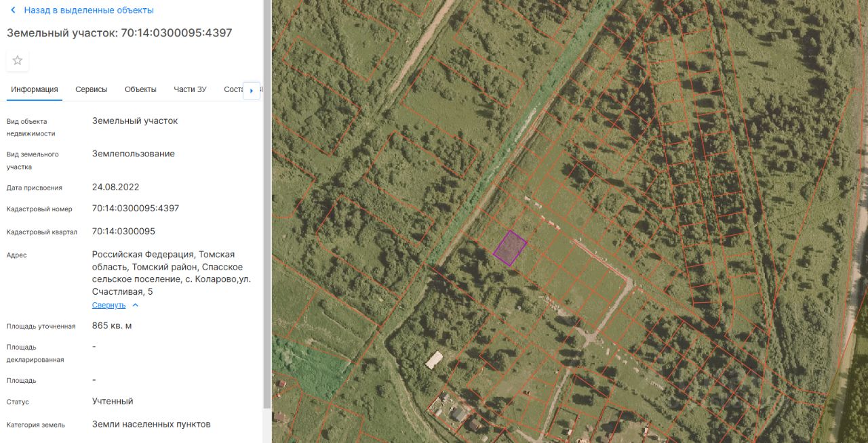
Task: Collapse the address with Свернуть link
Action: coord(108,305)
